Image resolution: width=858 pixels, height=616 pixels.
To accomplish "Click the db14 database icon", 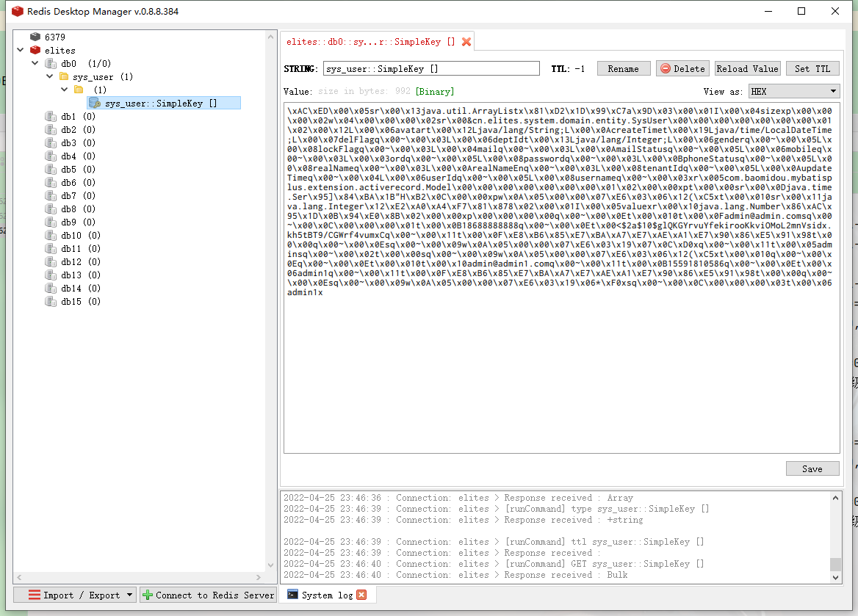I will 51,289.
